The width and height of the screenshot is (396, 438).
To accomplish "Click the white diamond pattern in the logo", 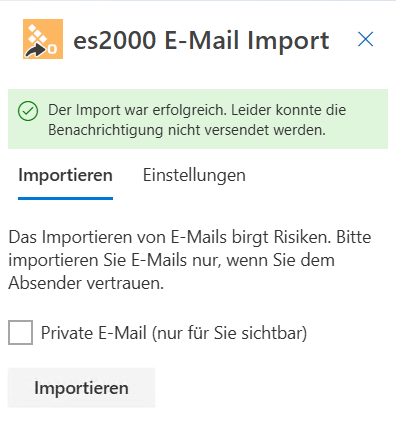I will [37, 35].
